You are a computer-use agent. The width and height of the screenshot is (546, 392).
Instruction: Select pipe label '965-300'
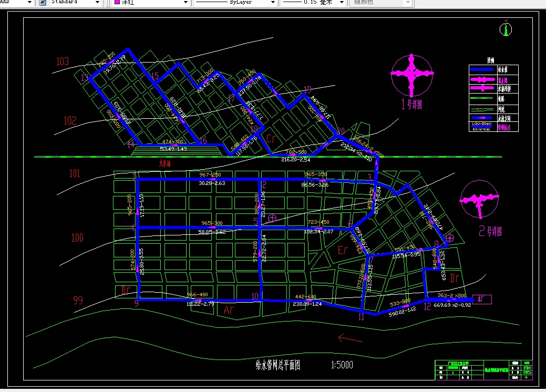tap(212, 223)
